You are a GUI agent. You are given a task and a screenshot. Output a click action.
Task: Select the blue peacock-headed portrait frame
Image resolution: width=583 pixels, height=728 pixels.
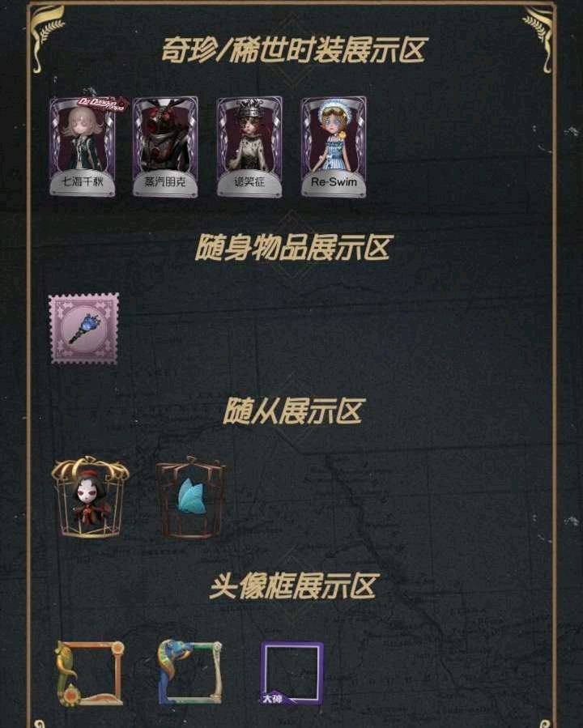pos(189,672)
